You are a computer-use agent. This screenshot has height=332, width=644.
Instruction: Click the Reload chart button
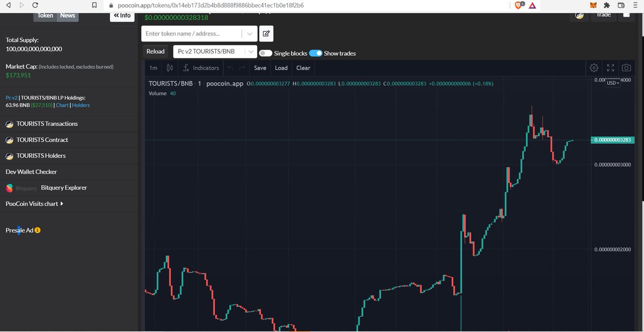(x=156, y=52)
